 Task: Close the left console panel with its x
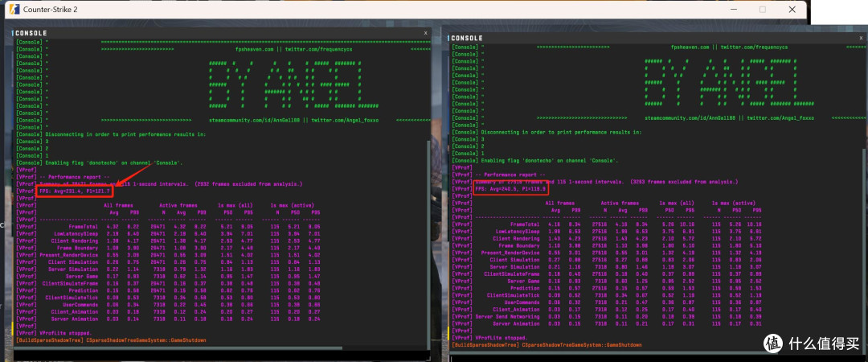pyautogui.click(x=425, y=33)
